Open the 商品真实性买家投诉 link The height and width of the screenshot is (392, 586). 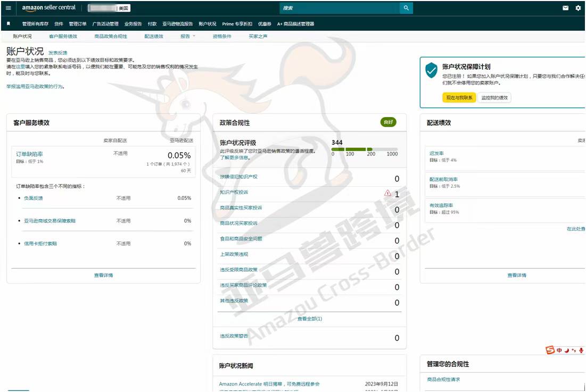click(x=241, y=207)
